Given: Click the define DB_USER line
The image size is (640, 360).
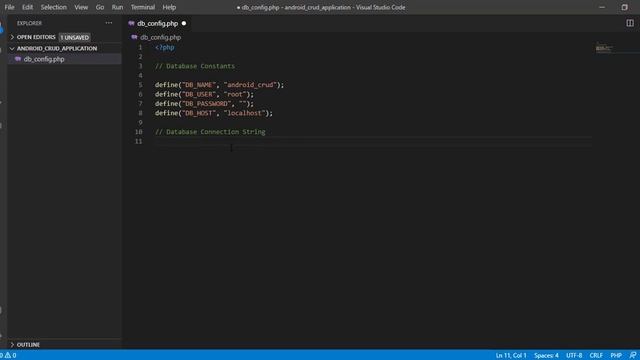Looking at the screenshot, I should [x=204, y=94].
